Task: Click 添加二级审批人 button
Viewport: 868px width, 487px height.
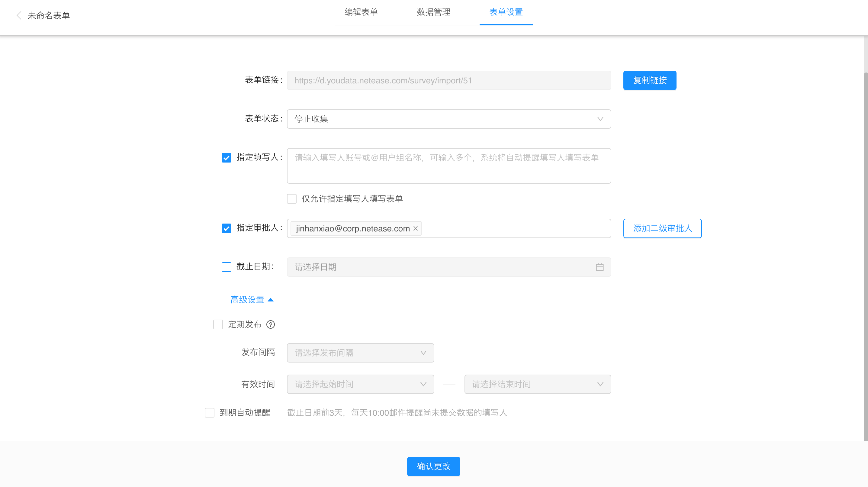Action: pyautogui.click(x=662, y=228)
